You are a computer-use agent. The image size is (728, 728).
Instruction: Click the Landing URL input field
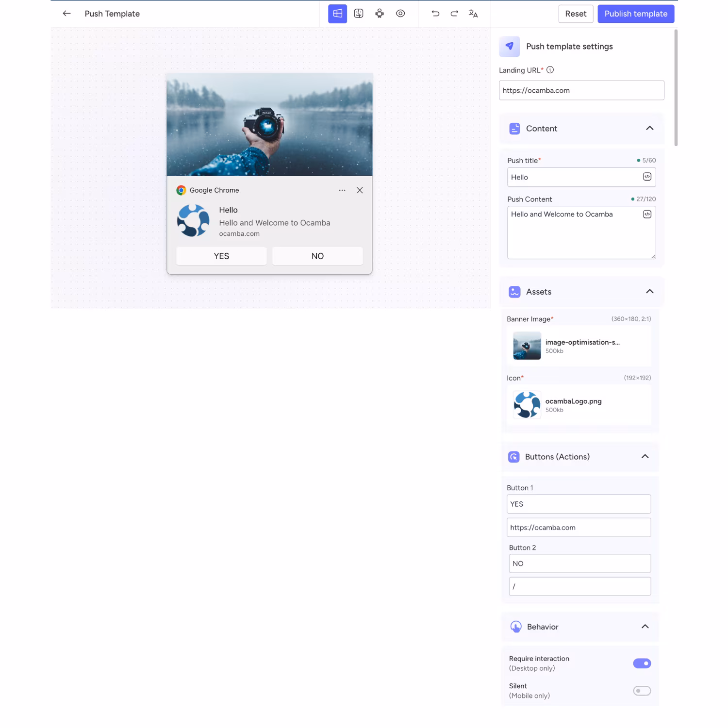581,90
